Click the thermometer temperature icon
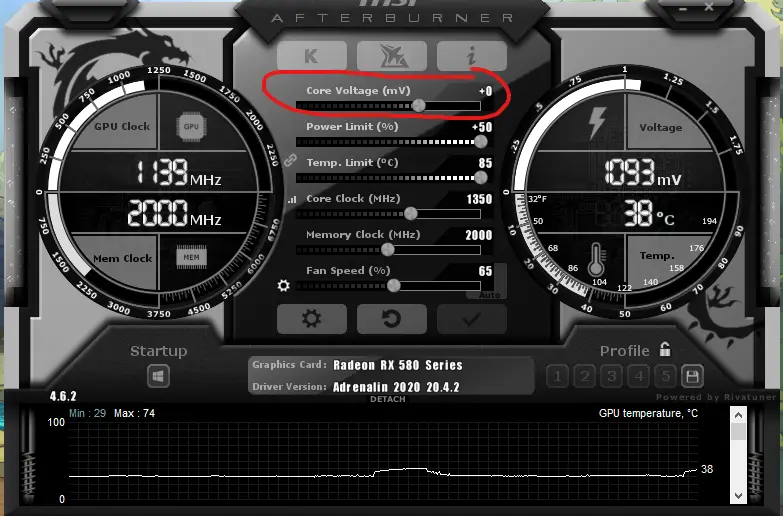783x516 pixels. coord(596,260)
